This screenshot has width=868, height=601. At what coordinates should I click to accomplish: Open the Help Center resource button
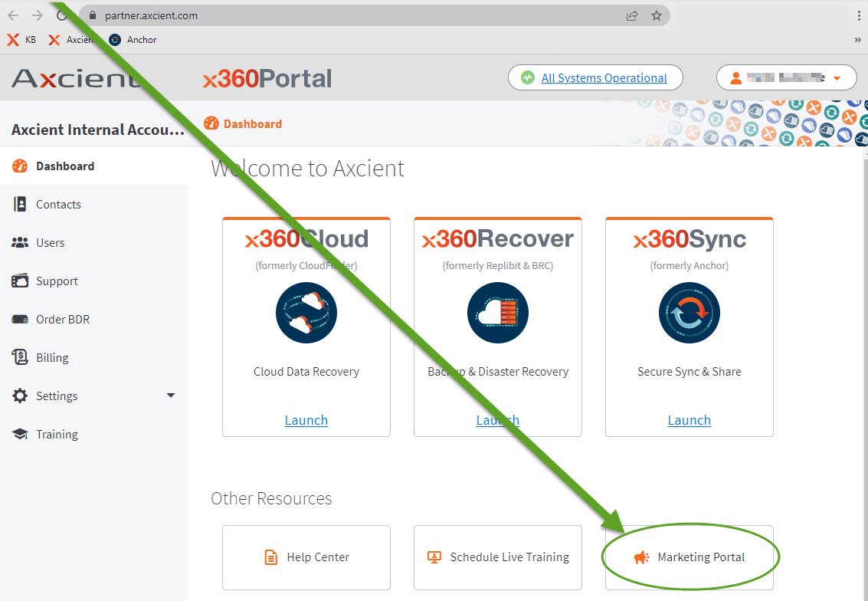click(x=306, y=557)
